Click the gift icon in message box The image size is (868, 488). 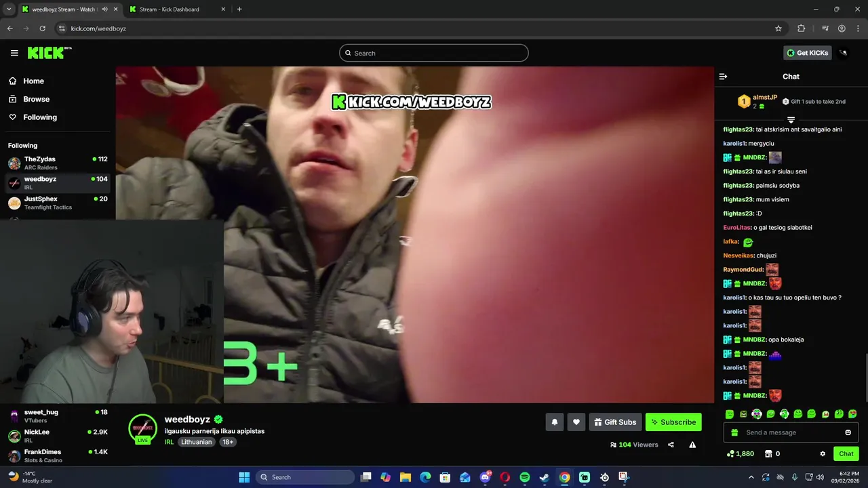point(734,432)
